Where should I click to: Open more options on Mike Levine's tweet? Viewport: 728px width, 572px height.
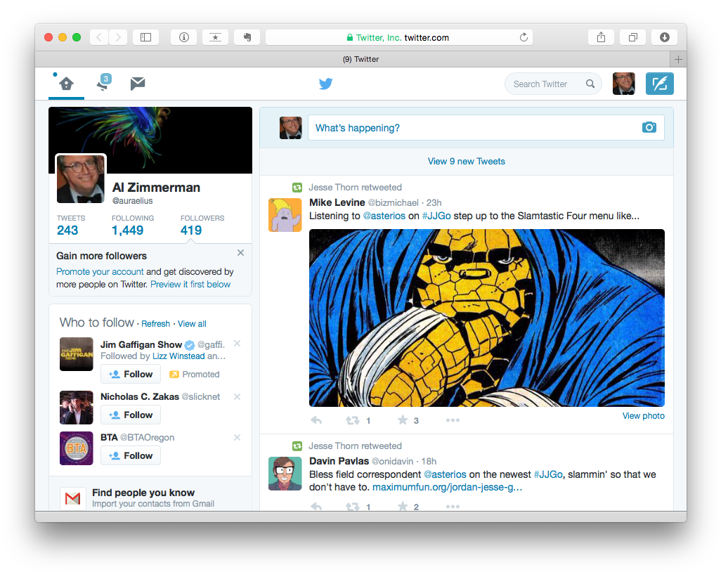(x=453, y=420)
